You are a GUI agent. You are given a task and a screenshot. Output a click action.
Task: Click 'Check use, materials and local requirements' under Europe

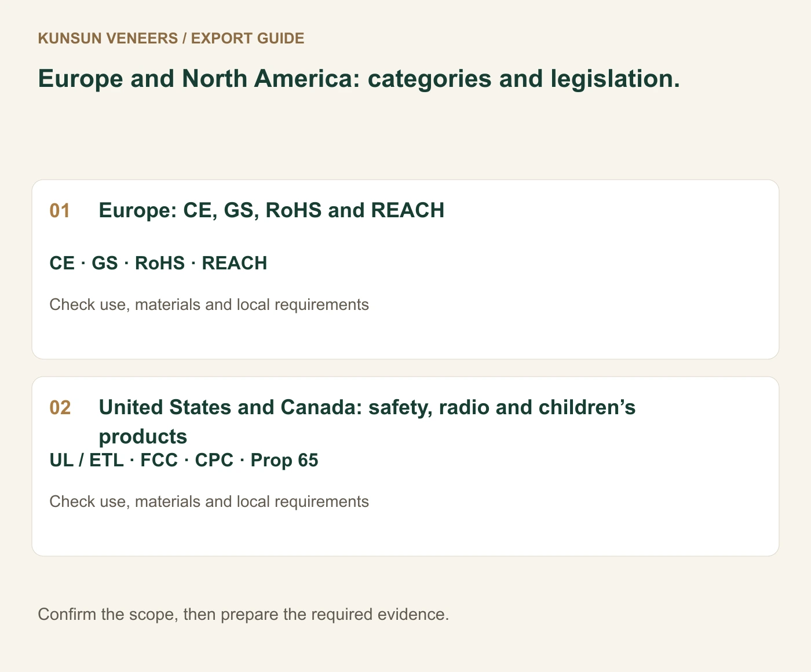point(209,305)
